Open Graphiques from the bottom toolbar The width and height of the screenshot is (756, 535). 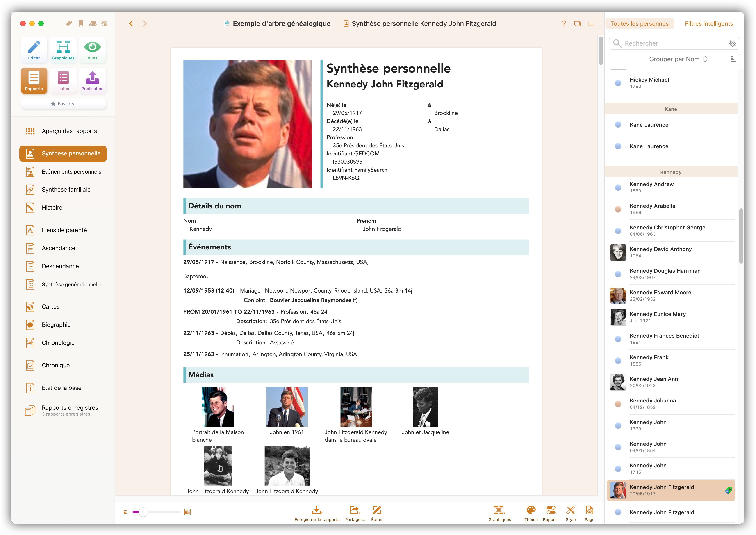click(499, 513)
